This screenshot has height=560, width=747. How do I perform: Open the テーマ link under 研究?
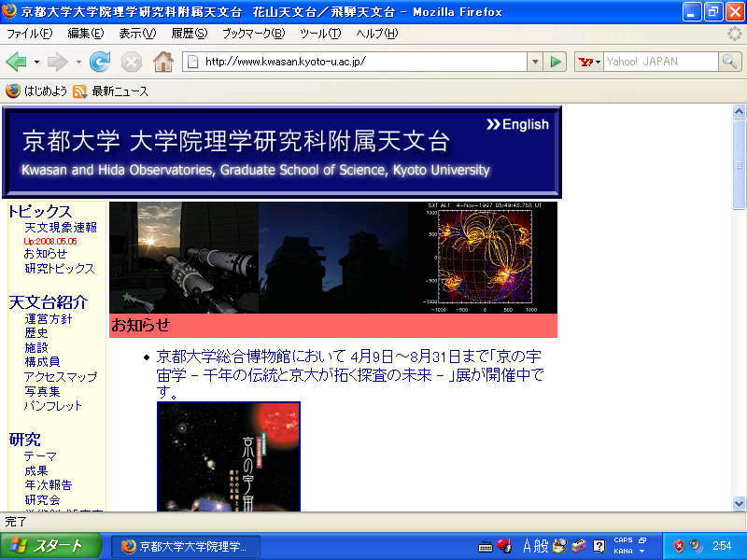click(40, 456)
